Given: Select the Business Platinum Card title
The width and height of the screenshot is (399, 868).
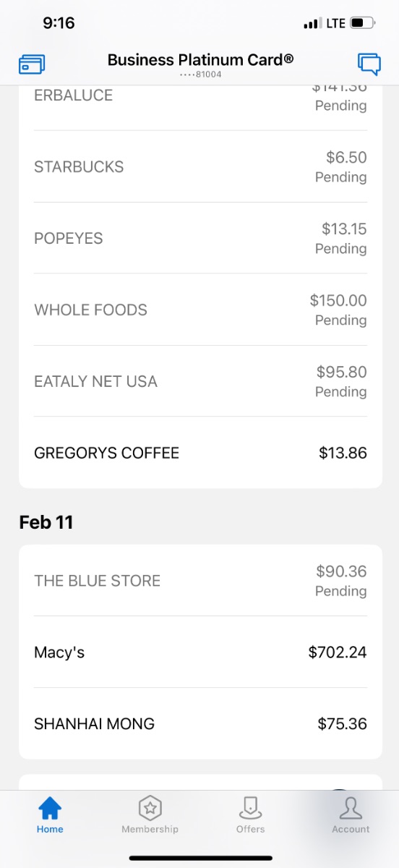Looking at the screenshot, I should [201, 60].
